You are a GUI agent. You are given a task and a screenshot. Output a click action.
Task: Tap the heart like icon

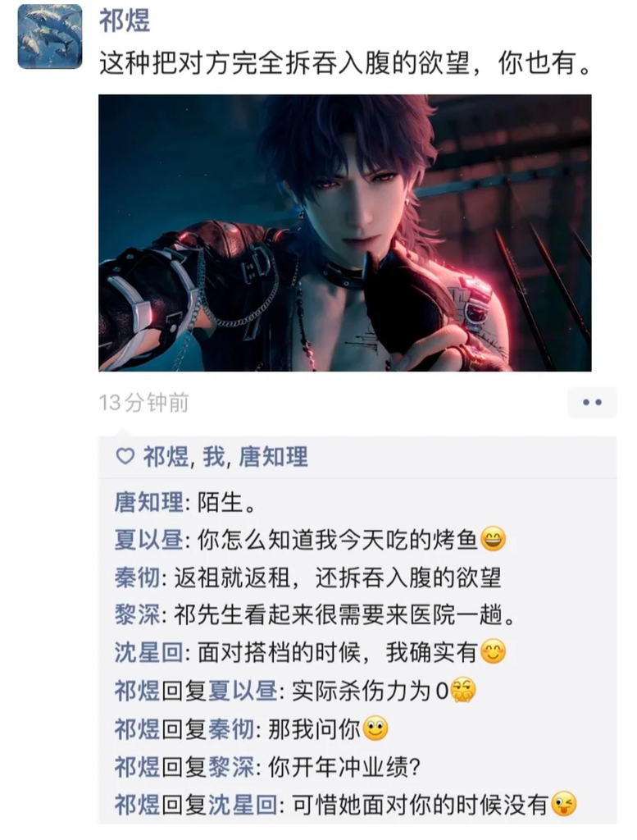click(125, 456)
